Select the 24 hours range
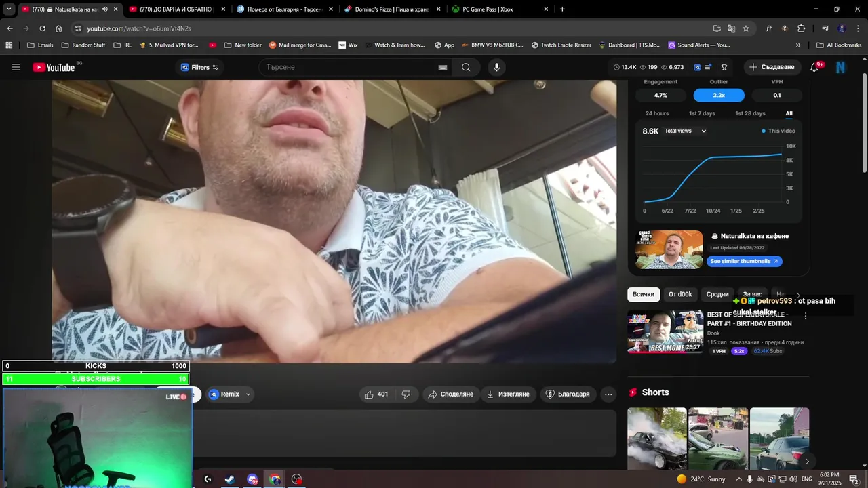The height and width of the screenshot is (488, 868). pyautogui.click(x=656, y=113)
